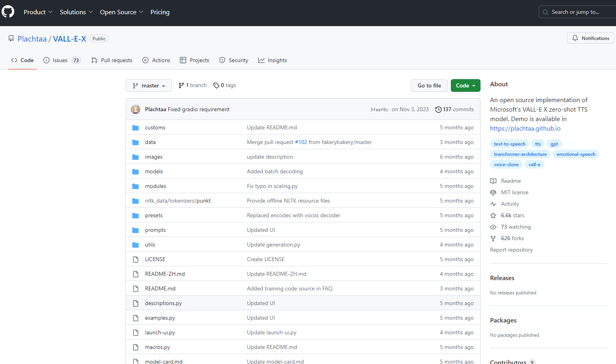Click the descriptions.py file icon

pyautogui.click(x=135, y=303)
